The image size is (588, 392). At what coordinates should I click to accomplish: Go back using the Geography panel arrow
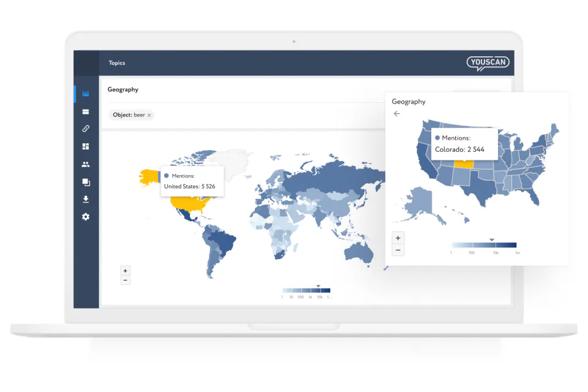[x=397, y=114]
